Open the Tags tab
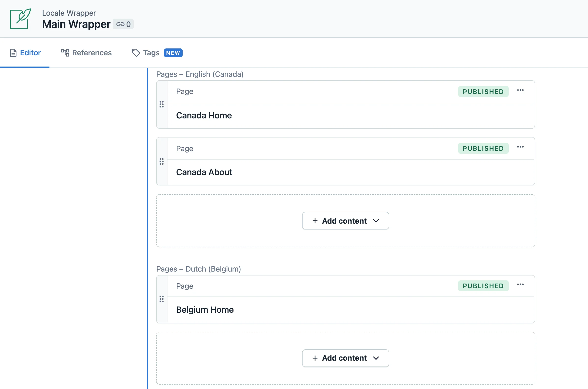Viewport: 588px width, 389px height. (x=146, y=53)
